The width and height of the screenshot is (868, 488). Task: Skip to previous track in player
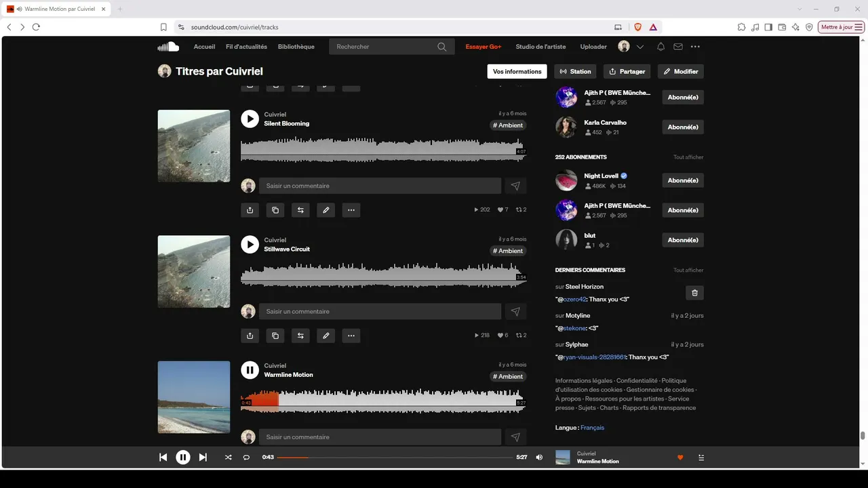pos(163,457)
